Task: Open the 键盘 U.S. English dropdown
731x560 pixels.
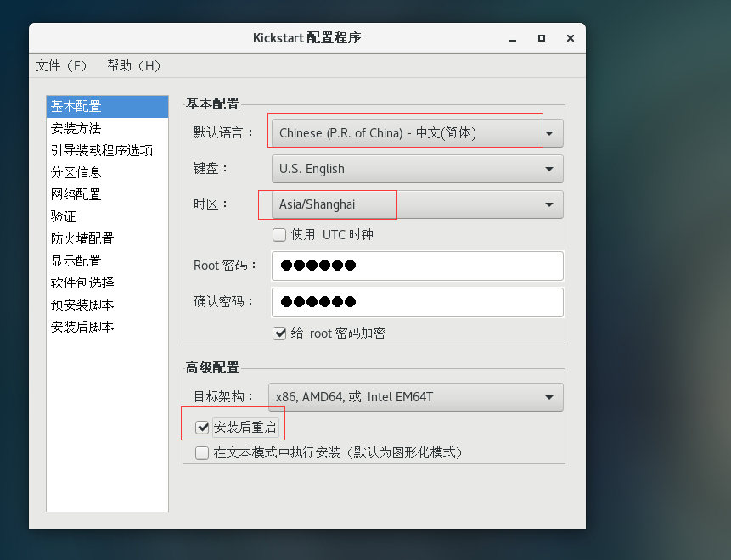Action: pyautogui.click(x=417, y=169)
